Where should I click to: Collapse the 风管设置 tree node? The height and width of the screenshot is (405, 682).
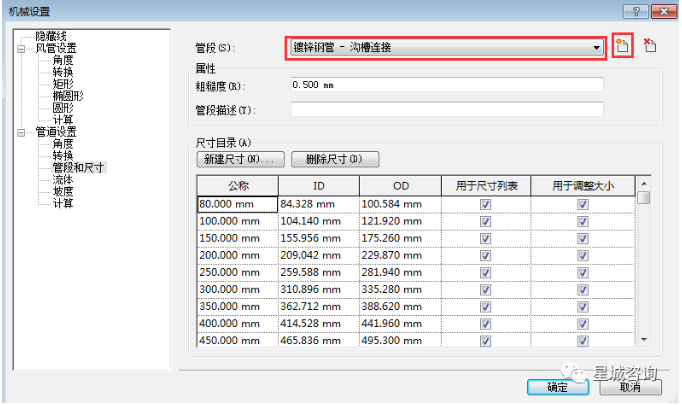(21, 49)
